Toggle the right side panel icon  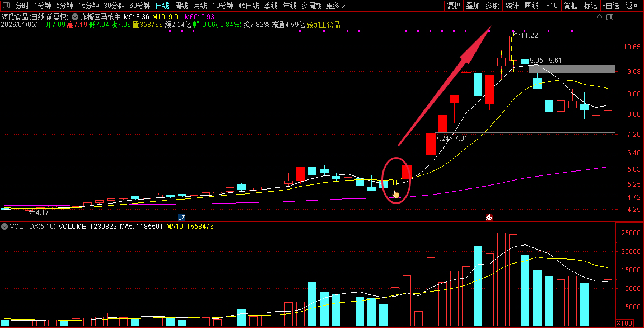tap(610, 17)
